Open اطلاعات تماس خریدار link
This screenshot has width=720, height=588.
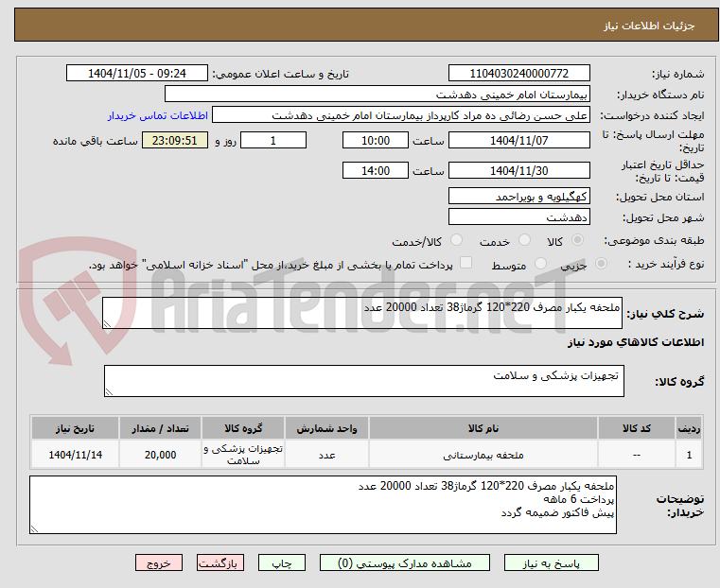click(158, 115)
